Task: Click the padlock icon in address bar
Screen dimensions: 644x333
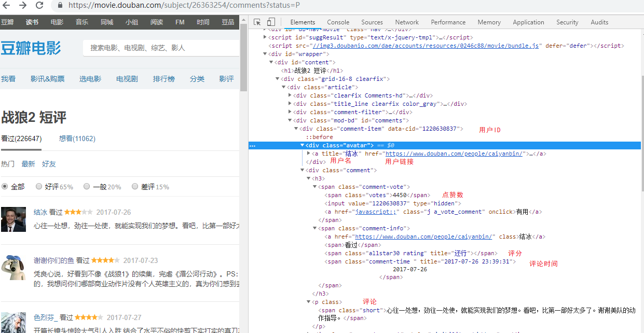Action: pos(61,6)
